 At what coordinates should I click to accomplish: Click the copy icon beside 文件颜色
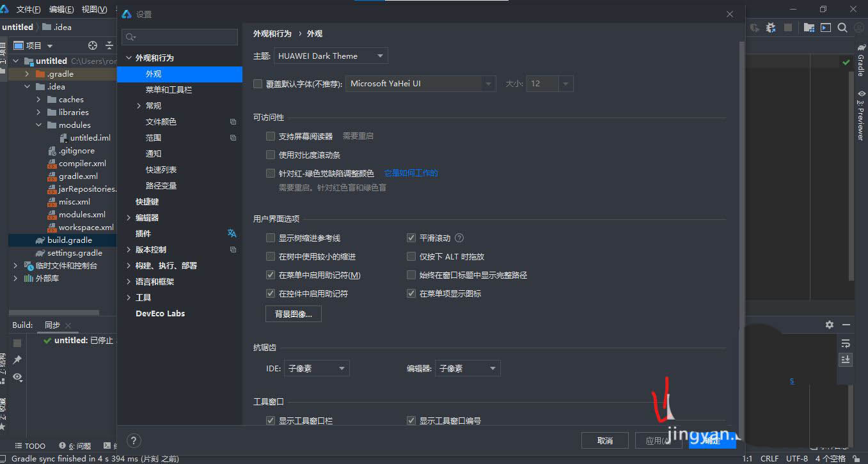pyautogui.click(x=233, y=121)
